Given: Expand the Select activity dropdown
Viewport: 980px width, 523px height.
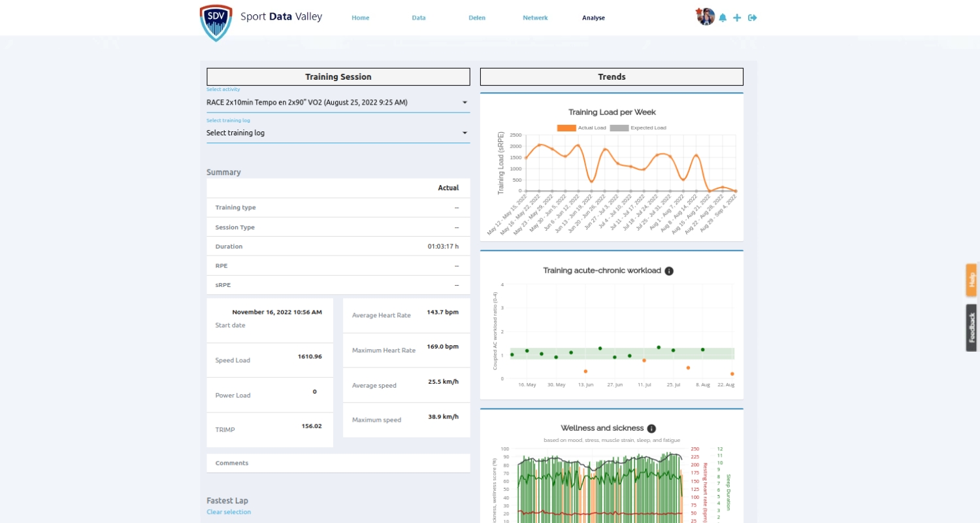Looking at the screenshot, I should (x=338, y=103).
